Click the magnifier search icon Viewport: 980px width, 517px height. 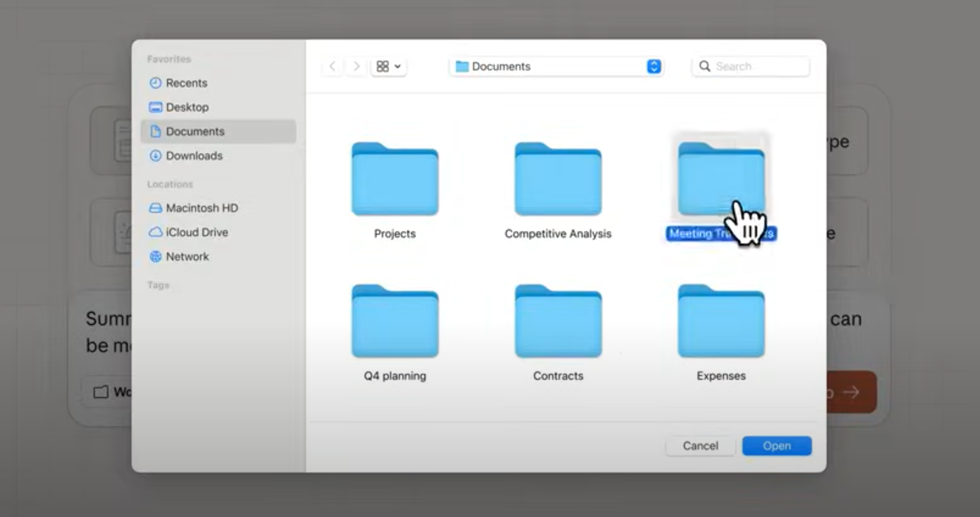pyautogui.click(x=705, y=66)
